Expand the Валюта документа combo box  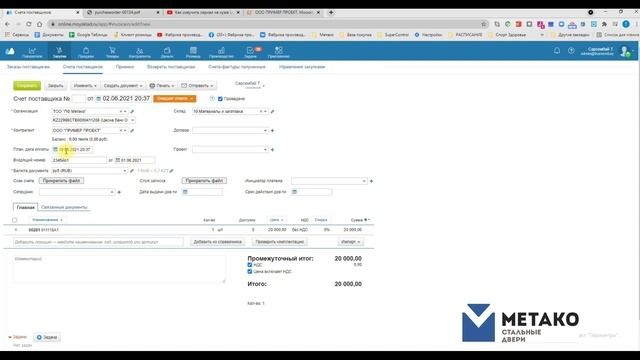coord(124,171)
